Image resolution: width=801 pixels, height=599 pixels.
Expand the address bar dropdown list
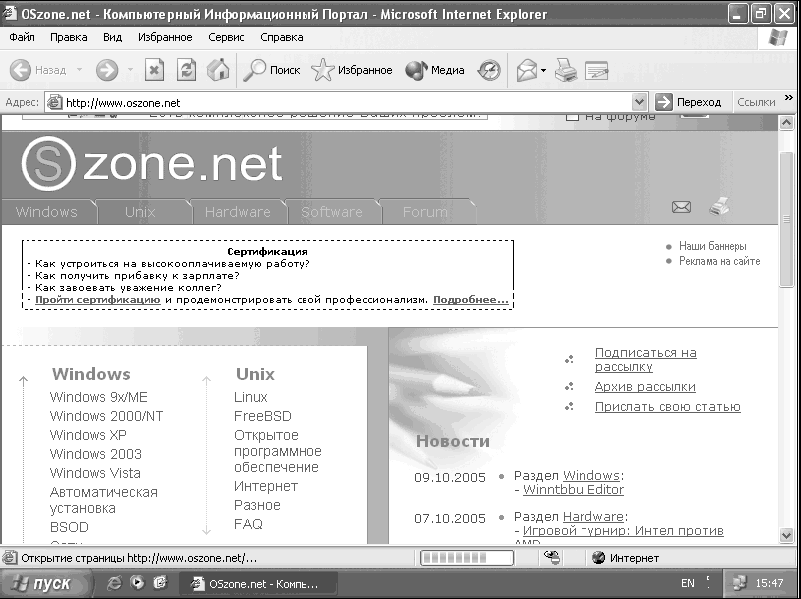click(639, 102)
